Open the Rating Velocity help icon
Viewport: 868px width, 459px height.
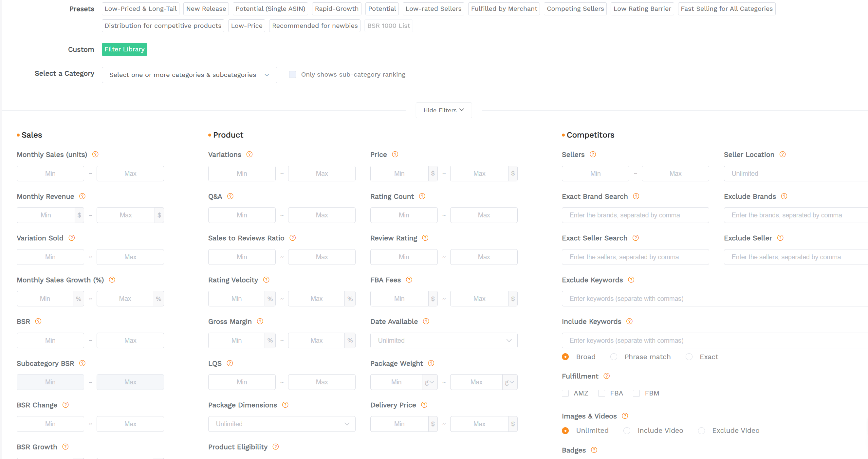point(266,280)
